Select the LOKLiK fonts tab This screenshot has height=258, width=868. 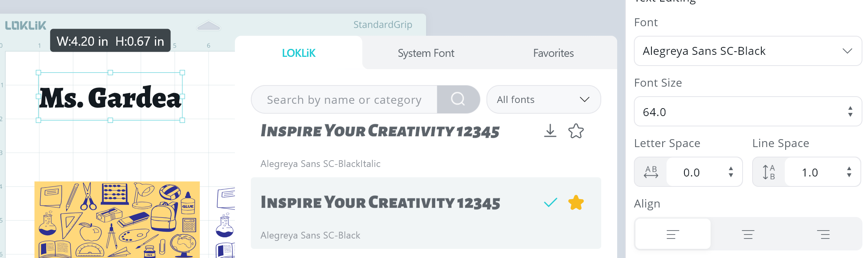pos(299,53)
